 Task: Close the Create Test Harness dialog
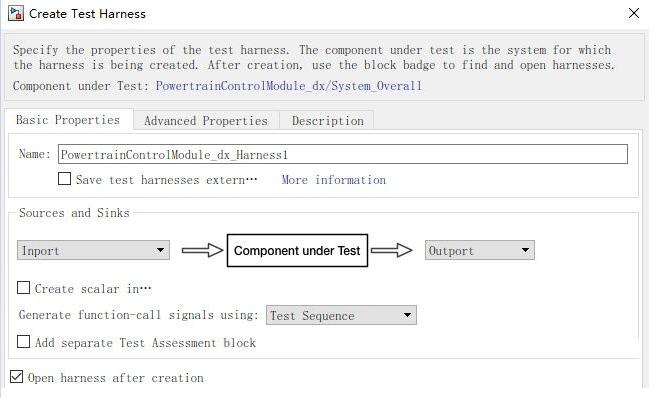coord(634,13)
